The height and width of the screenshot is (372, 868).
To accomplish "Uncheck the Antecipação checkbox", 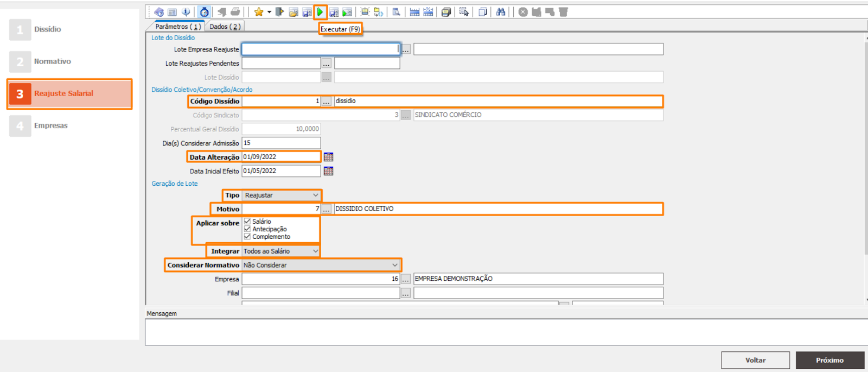I will point(247,229).
